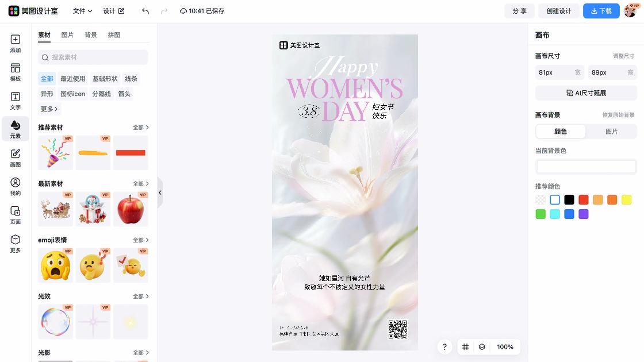This screenshot has width=644, height=362.
Task: Click the AI尺寸延展 button
Action: tap(586, 93)
